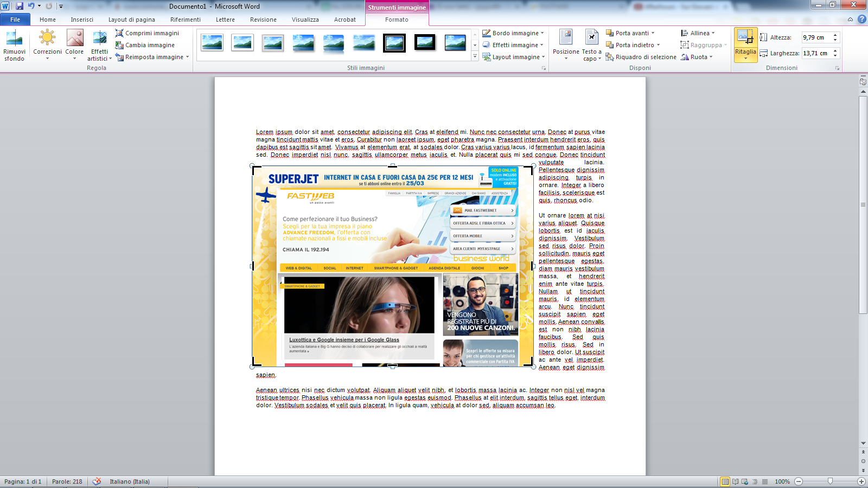Expand the Porta avanti dropdown arrow
868x488 pixels.
click(653, 33)
